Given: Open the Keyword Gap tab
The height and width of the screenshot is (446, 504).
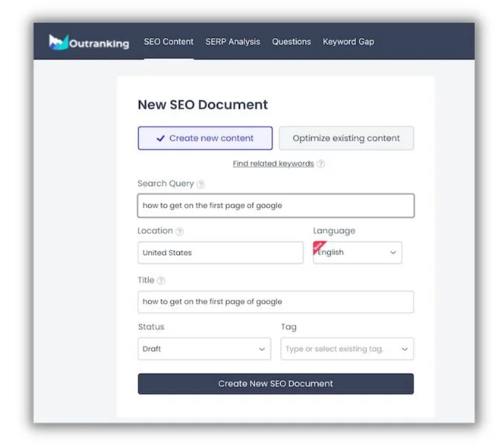Looking at the screenshot, I should [x=348, y=42].
